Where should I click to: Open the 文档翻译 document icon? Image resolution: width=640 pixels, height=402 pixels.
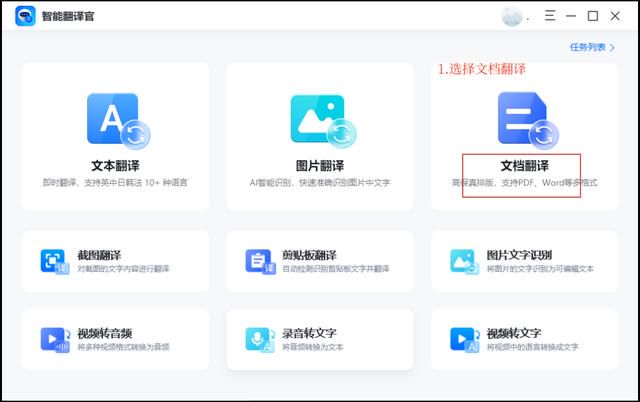coord(528,121)
